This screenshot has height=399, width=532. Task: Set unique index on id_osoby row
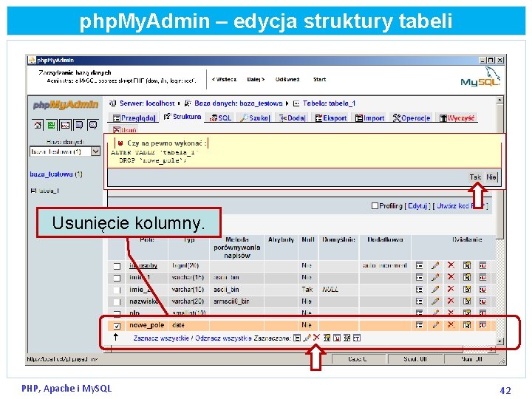(x=482, y=265)
